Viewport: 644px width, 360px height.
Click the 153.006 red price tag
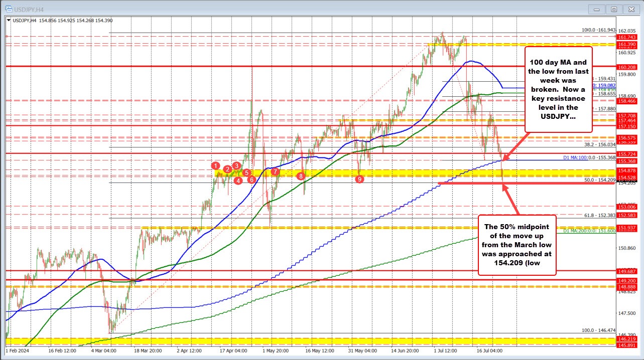(627, 207)
